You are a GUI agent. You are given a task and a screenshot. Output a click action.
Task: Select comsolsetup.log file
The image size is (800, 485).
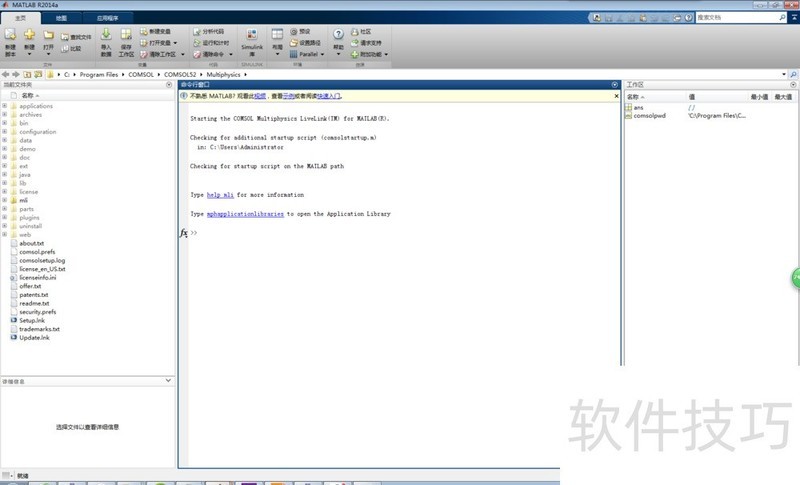tap(42, 260)
